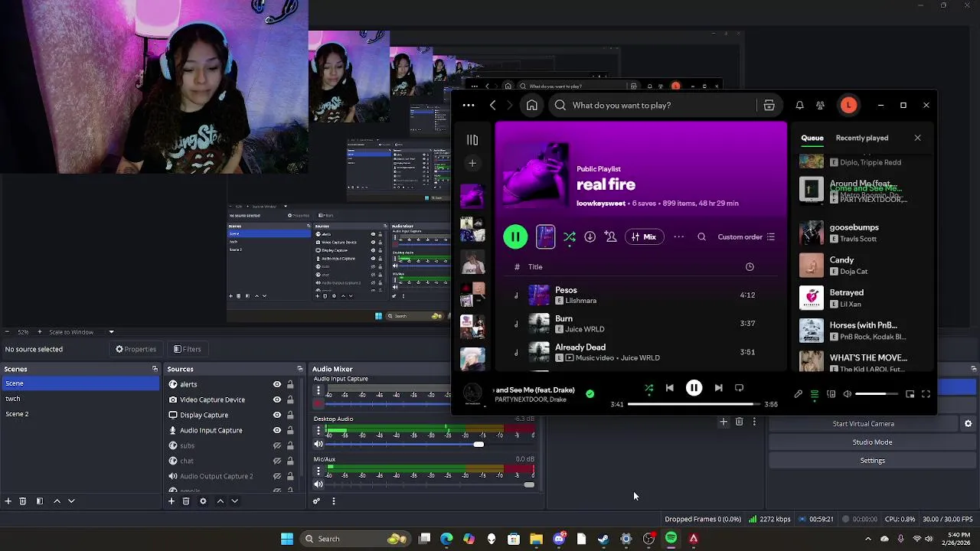This screenshot has width=980, height=551.
Task: Open Desktop Audio three-dot options menu
Action: pos(318,431)
